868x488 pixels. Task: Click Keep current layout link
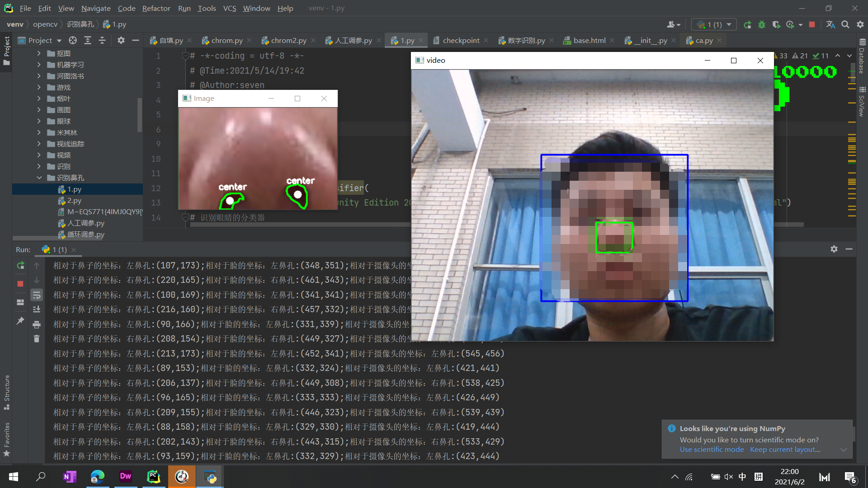click(785, 450)
